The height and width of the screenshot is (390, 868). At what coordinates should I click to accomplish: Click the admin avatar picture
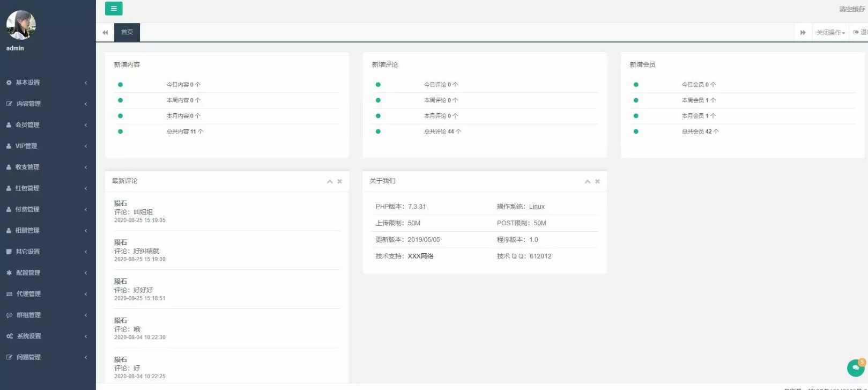coord(21,25)
